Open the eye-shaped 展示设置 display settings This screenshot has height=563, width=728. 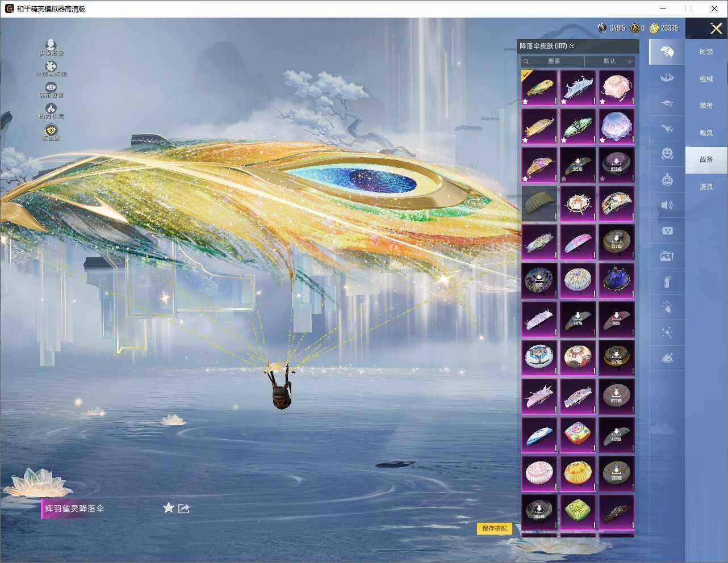click(x=51, y=90)
